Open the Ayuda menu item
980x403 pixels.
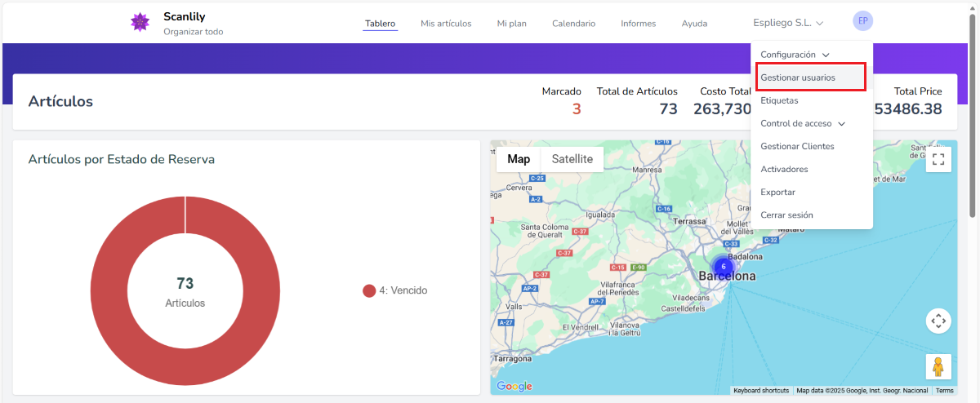(x=694, y=24)
